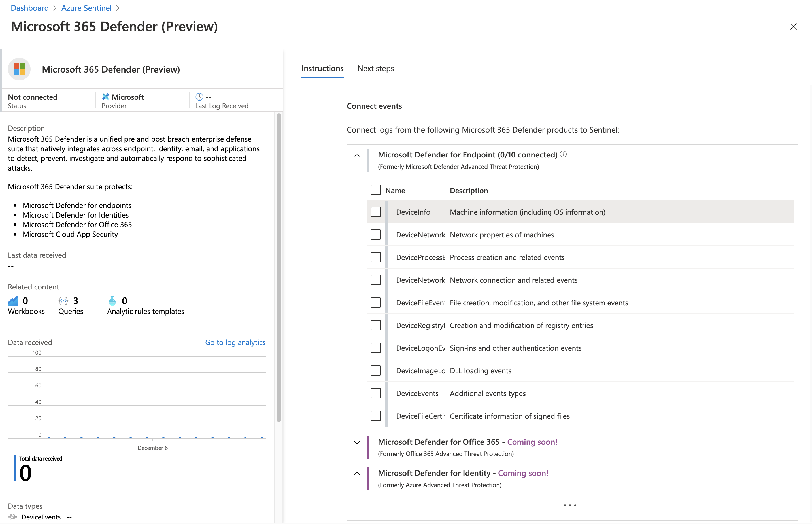
Task: Click the Go to log analytics link icon
Action: tap(235, 342)
